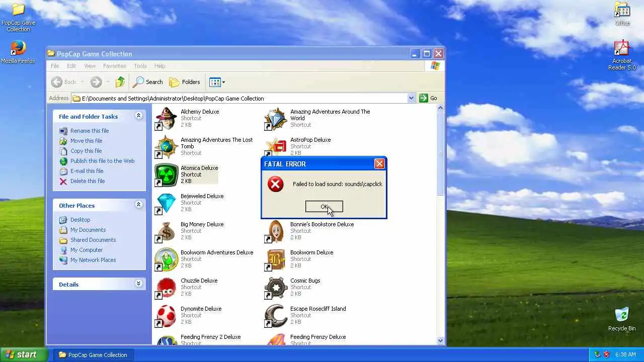
Task: Open My Network Places link
Action: point(93,260)
